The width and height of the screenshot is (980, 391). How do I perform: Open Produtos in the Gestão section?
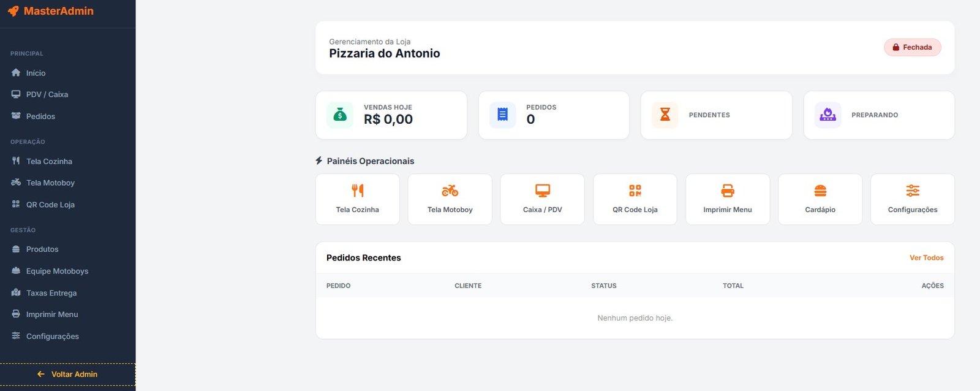point(42,249)
